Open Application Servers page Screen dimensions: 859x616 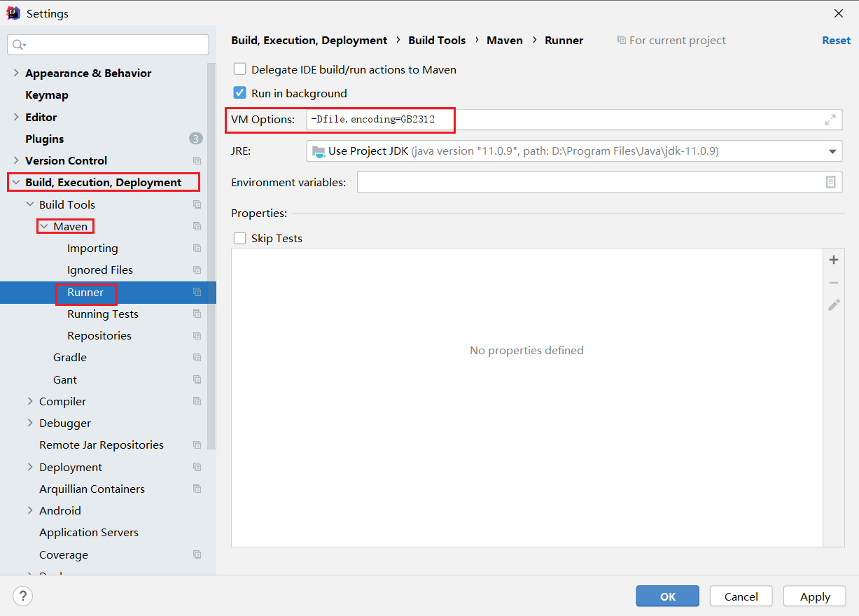click(89, 532)
